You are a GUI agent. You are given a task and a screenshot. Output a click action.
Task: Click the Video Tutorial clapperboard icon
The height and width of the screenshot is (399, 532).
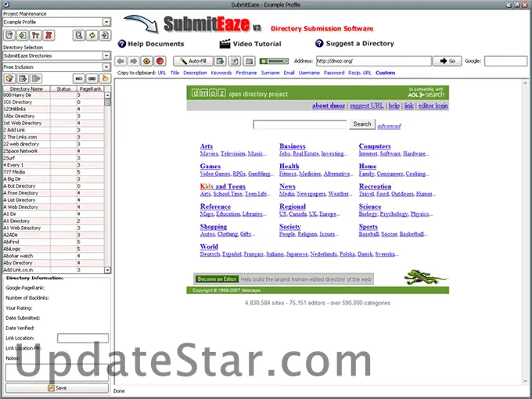225,44
